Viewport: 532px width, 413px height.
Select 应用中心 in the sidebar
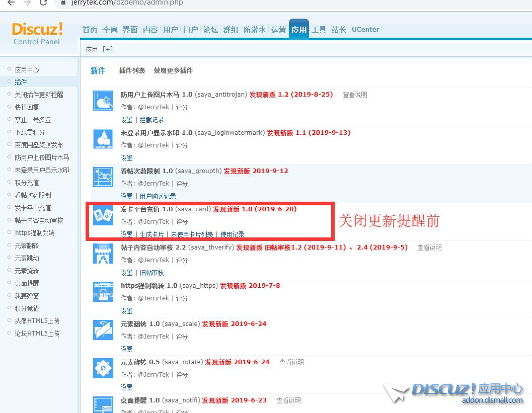coord(27,69)
